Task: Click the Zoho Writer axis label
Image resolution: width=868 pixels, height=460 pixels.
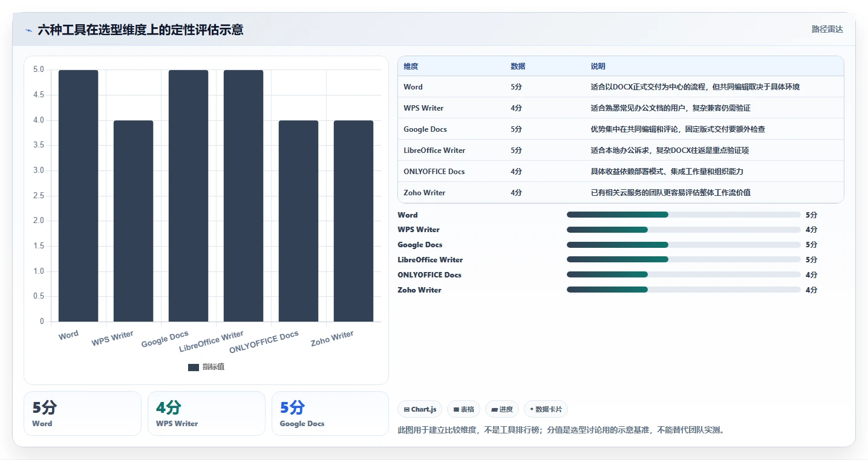Action: click(x=332, y=339)
